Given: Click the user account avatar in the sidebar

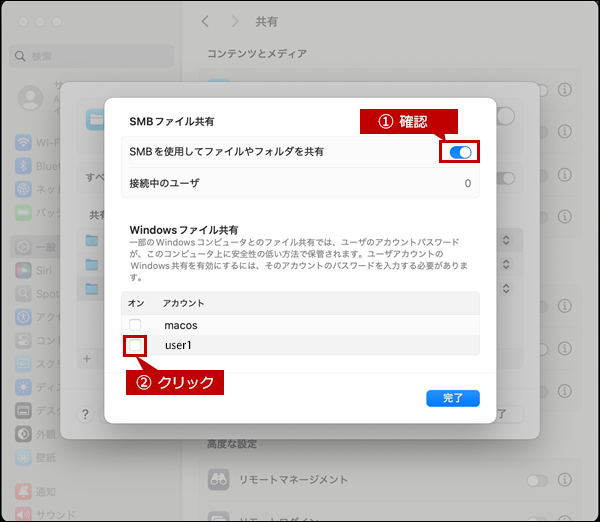Looking at the screenshot, I should (31, 97).
